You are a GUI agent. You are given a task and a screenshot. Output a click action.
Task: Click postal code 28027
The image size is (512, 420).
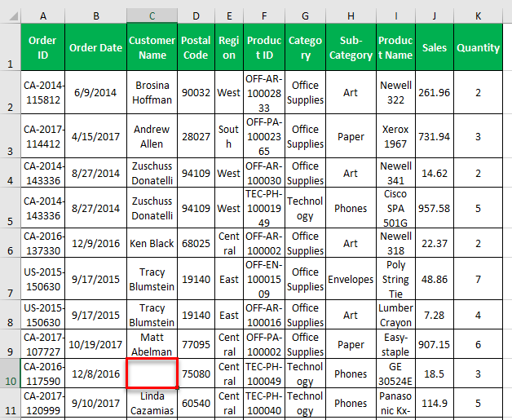point(196,136)
